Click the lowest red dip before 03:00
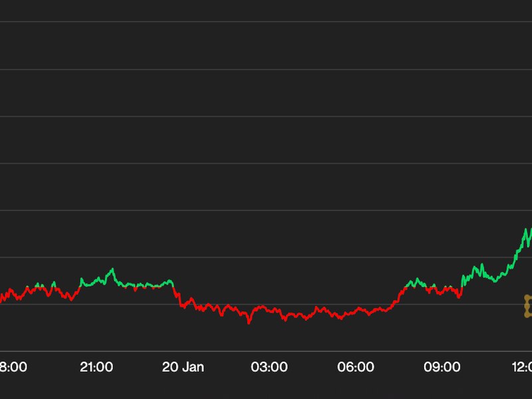Image resolution: width=532 pixels, height=399 pixels. [x=249, y=323]
